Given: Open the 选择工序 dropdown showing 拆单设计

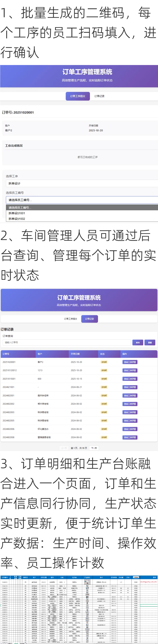Looking at the screenshot, I should 82,184.
